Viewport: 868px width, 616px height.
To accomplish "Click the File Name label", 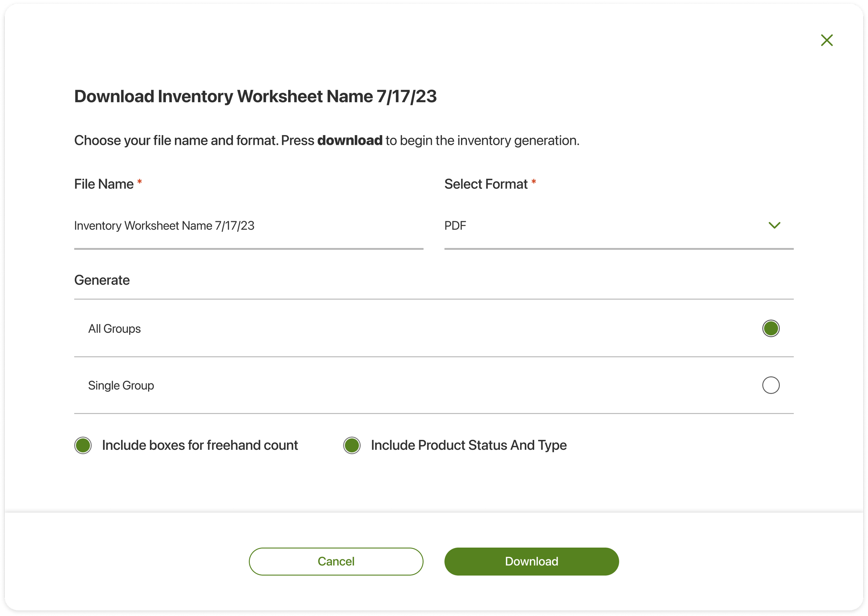I will click(x=104, y=184).
